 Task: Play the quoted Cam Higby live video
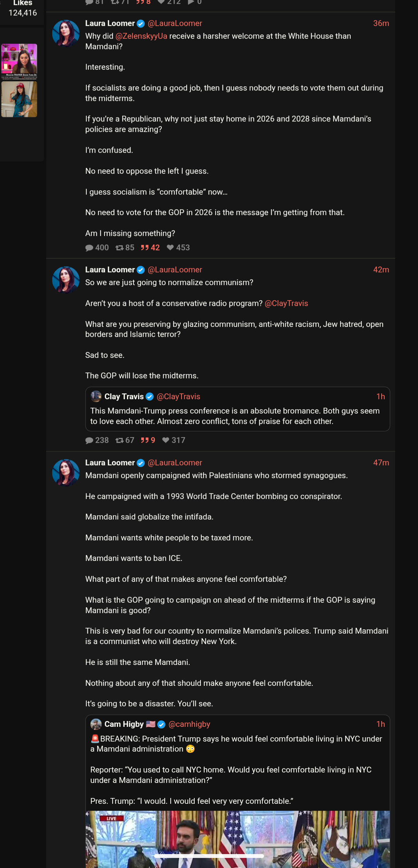[x=237, y=839]
